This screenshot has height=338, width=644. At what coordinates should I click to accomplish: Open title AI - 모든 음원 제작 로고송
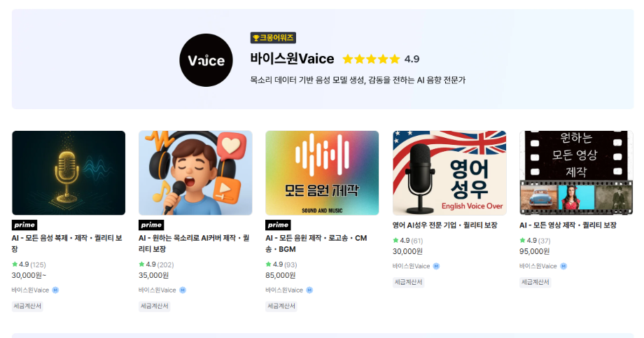[x=316, y=244]
